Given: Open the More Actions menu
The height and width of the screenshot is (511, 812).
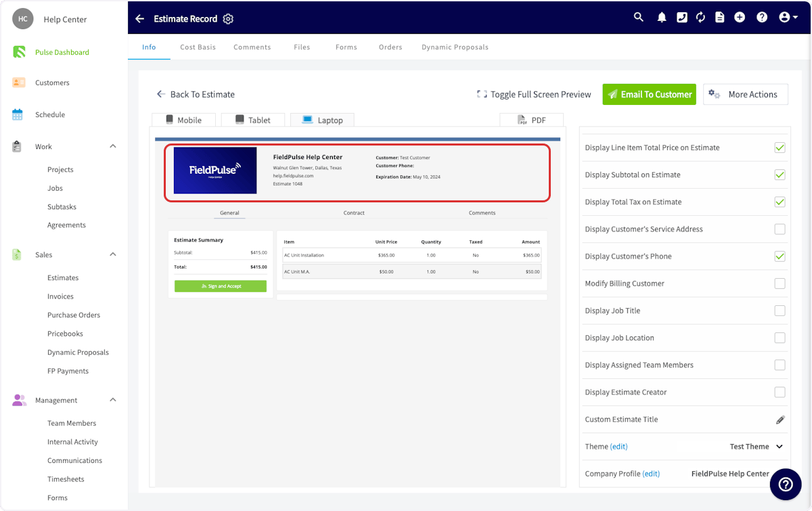Looking at the screenshot, I should pos(746,94).
